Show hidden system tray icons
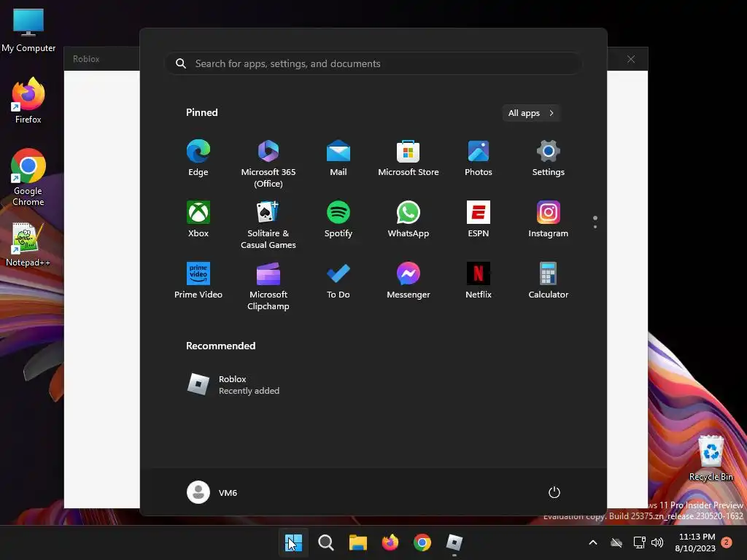Image resolution: width=747 pixels, height=560 pixels. coord(593,542)
